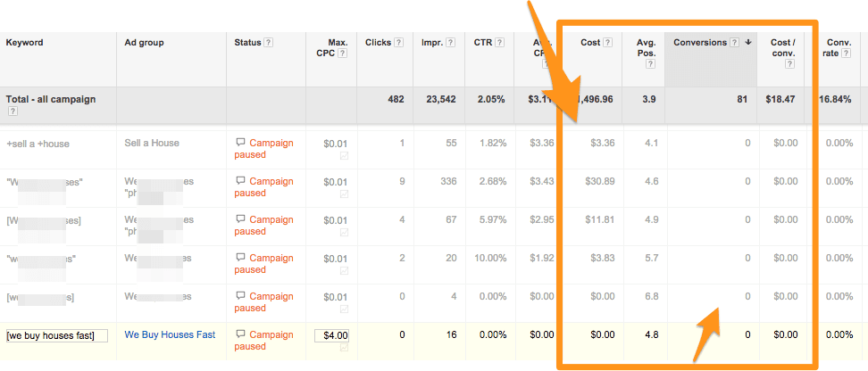Click the 2.68% CTR cell

pyautogui.click(x=493, y=181)
